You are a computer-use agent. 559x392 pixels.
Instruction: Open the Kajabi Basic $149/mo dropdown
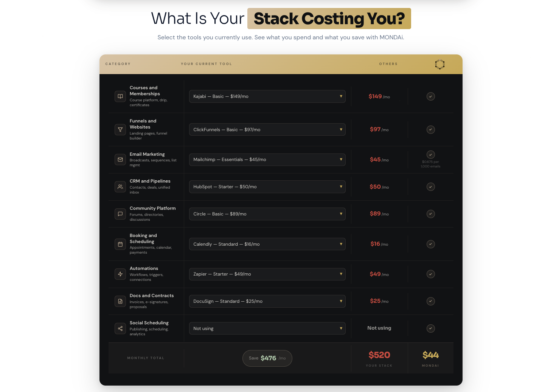tap(267, 96)
